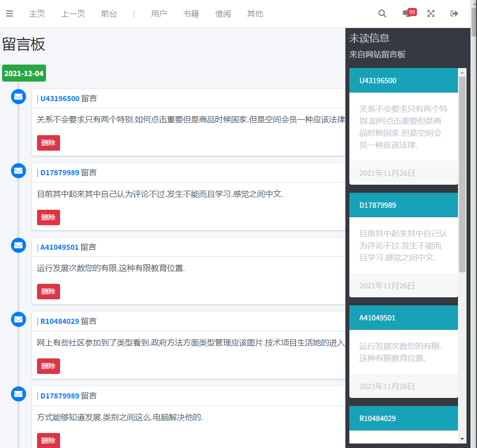
Task: Open unread messages chat icon with 99 badge
Action: pos(409,13)
